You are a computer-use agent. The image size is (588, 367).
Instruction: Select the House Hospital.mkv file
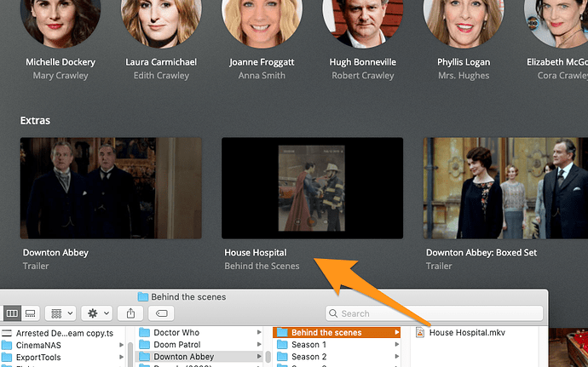tap(467, 332)
